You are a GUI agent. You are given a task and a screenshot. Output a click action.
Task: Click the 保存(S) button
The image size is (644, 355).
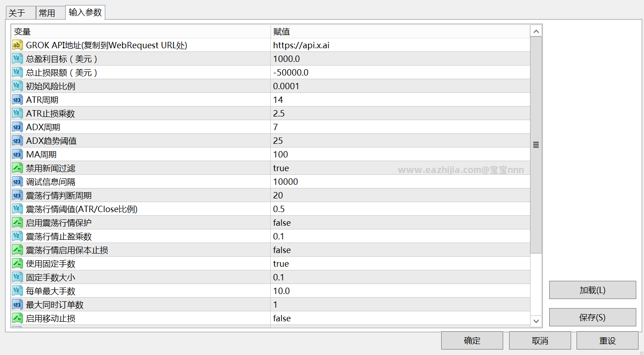592,317
